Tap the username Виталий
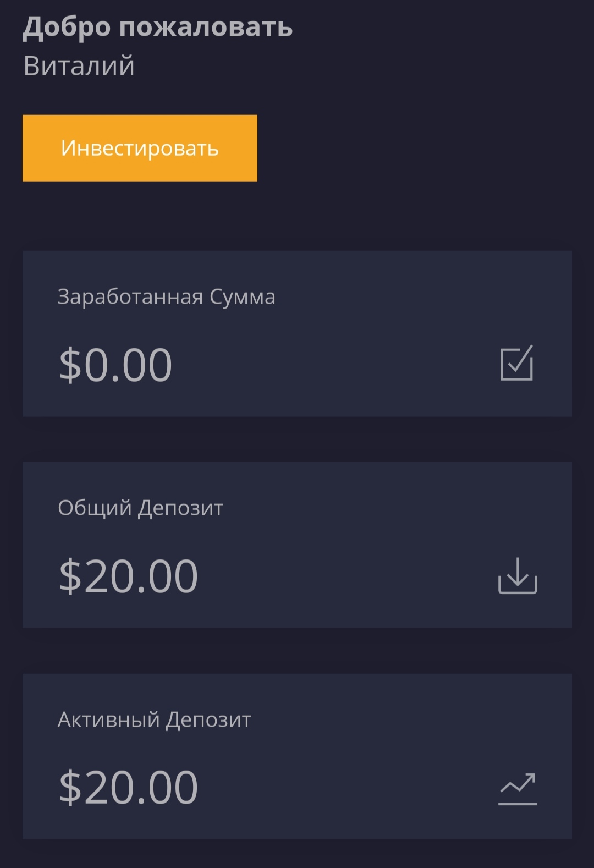 pyautogui.click(x=79, y=66)
